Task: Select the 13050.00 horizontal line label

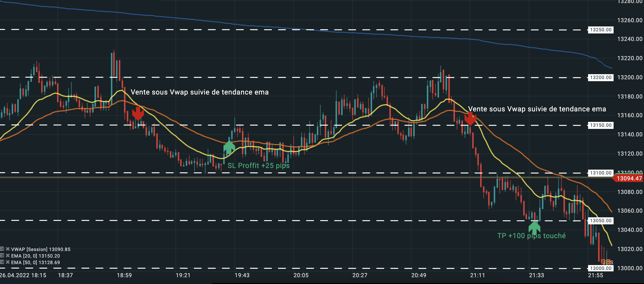Action: pos(600,221)
